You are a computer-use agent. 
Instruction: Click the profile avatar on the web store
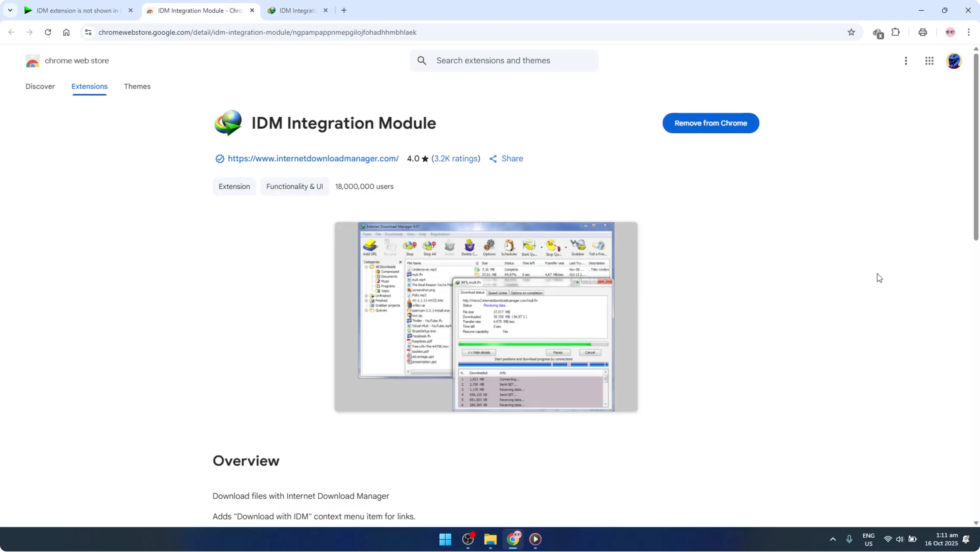(x=954, y=61)
